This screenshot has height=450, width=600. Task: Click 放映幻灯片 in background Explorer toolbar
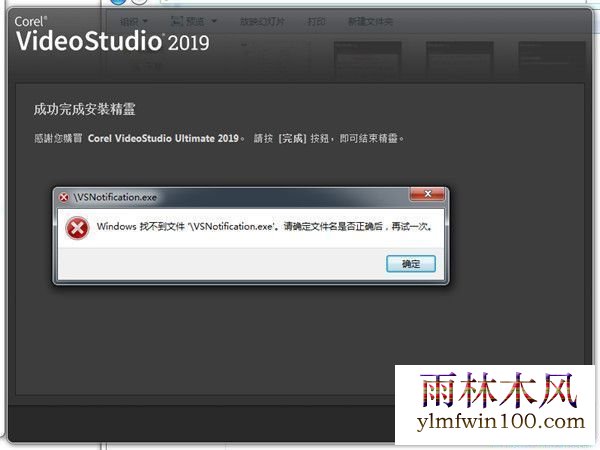262,21
